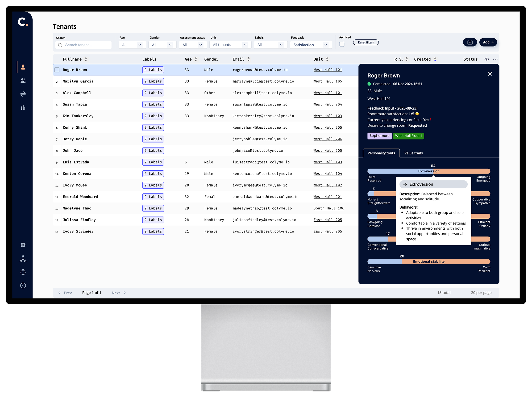Click the swap arrows sidebar icon
The width and height of the screenshot is (532, 401).
point(23,94)
